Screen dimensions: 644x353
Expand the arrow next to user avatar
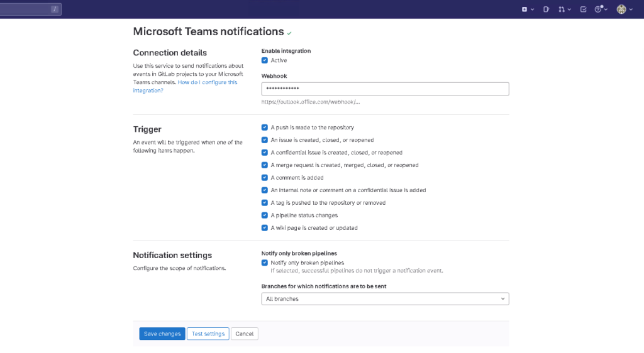point(631,9)
